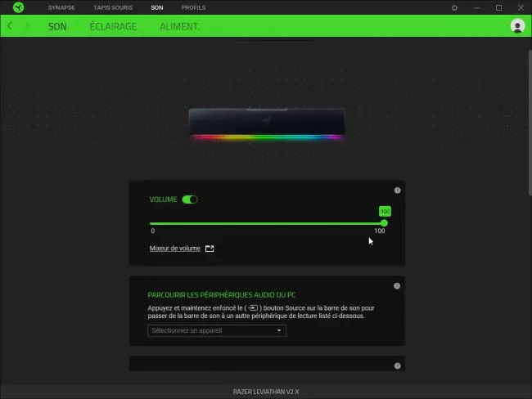Open the Profils top menu
532x399 pixels.
tap(193, 7)
